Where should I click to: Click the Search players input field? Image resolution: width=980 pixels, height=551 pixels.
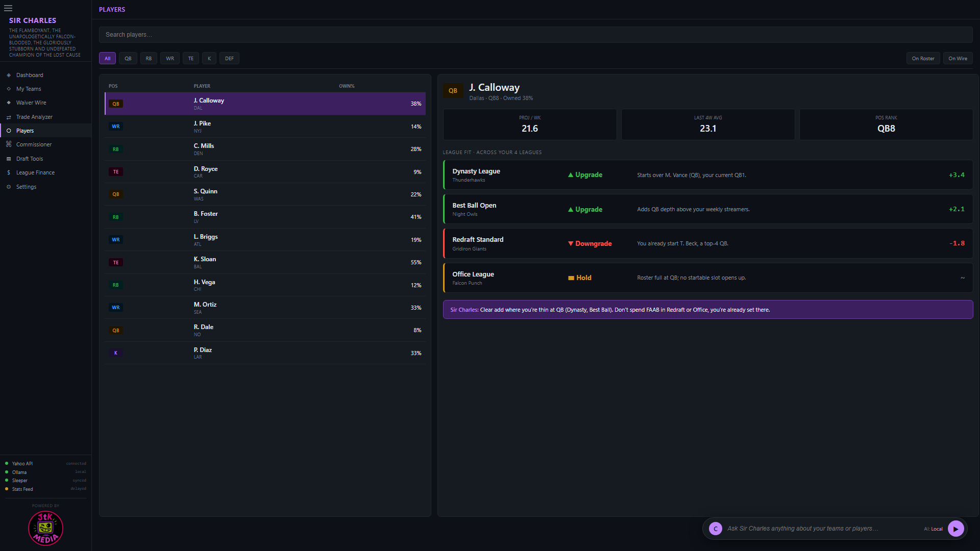click(x=535, y=35)
